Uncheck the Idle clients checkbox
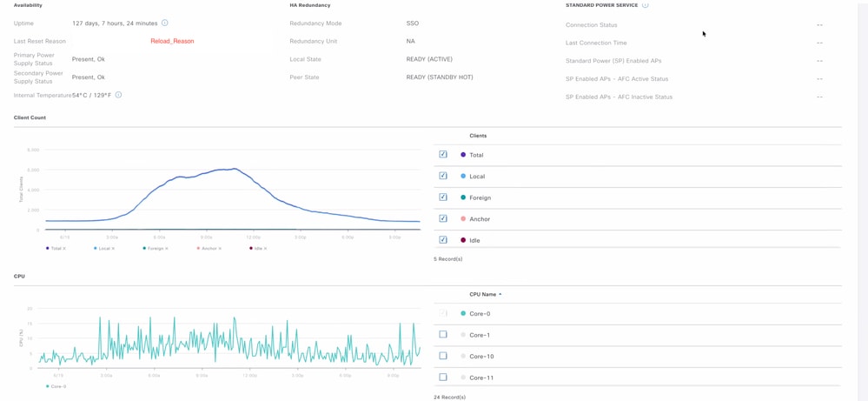868x401 pixels. pyautogui.click(x=443, y=240)
